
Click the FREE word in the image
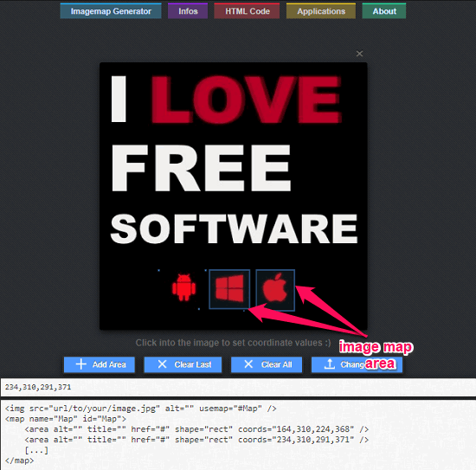pos(202,168)
